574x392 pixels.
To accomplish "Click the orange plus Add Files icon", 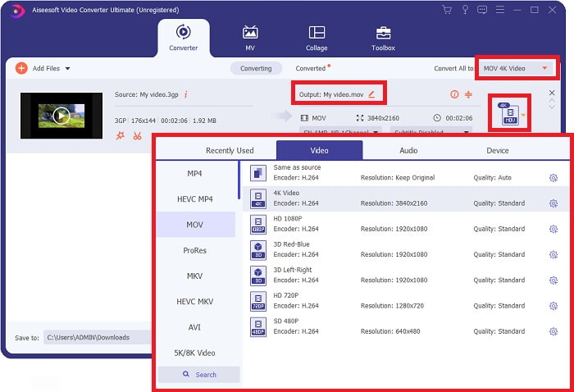I will [21, 68].
